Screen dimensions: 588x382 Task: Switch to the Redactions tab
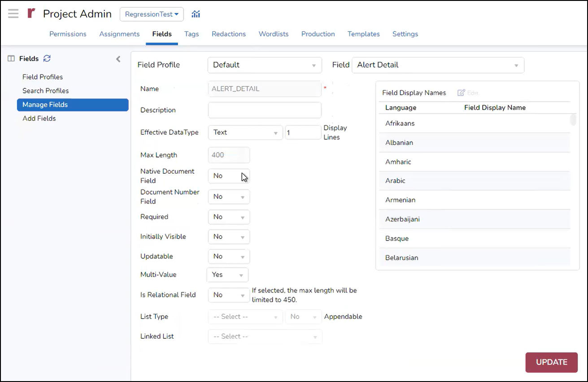click(x=229, y=34)
